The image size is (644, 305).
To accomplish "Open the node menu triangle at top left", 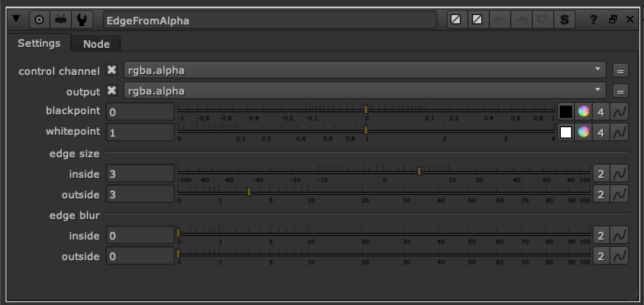I will click(17, 19).
